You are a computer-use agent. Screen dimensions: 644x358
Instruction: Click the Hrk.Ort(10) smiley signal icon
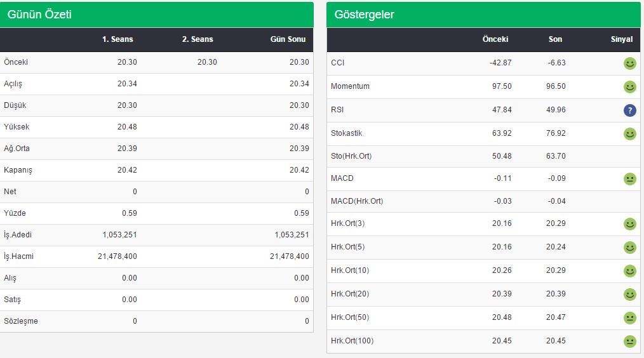click(629, 270)
